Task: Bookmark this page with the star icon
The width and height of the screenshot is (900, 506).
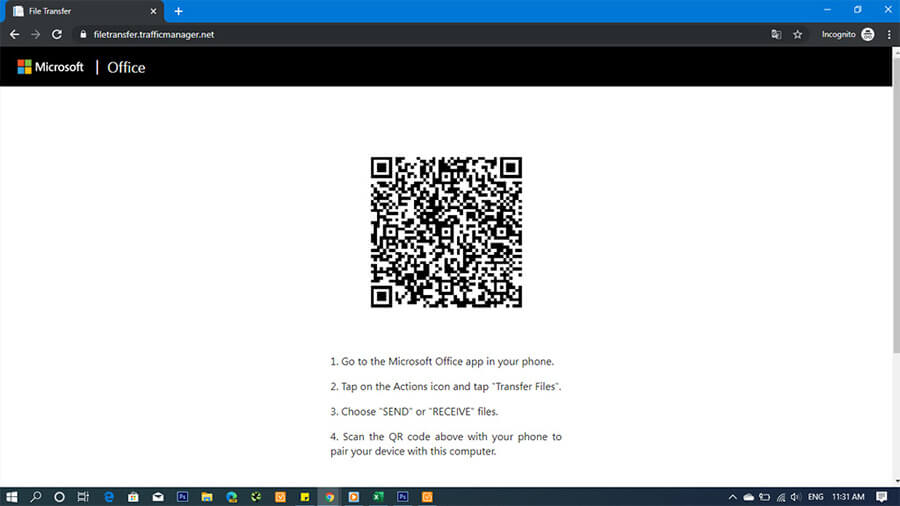Action: pos(797,34)
